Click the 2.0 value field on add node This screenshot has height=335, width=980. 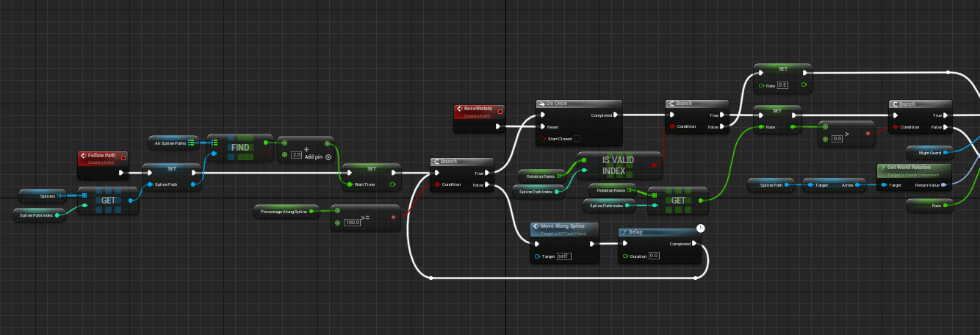coord(297,155)
